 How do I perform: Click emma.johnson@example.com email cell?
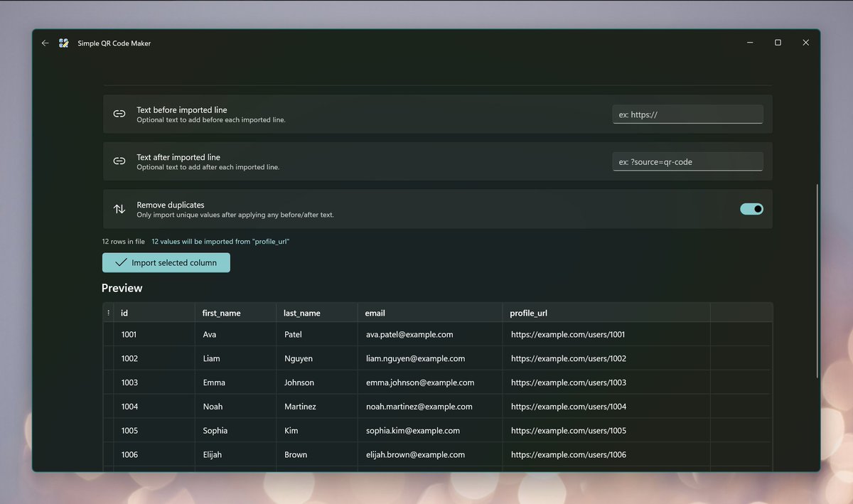430,382
